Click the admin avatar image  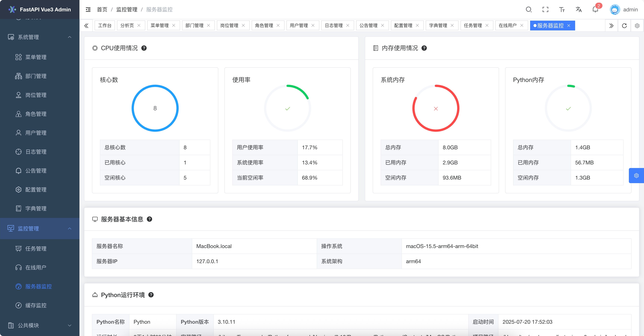(x=615, y=9)
